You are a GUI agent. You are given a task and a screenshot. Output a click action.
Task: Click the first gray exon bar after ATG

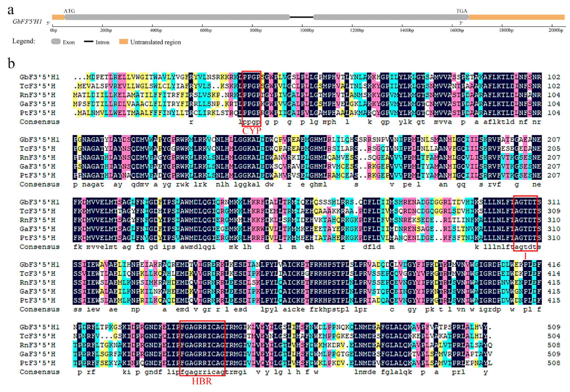tap(177, 17)
